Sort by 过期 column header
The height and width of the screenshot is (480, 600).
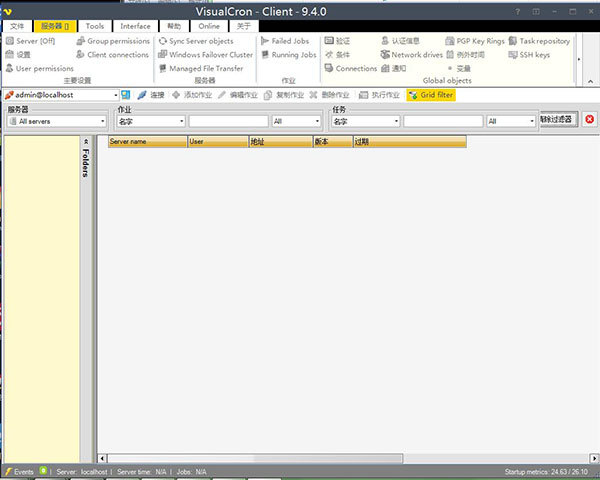409,141
